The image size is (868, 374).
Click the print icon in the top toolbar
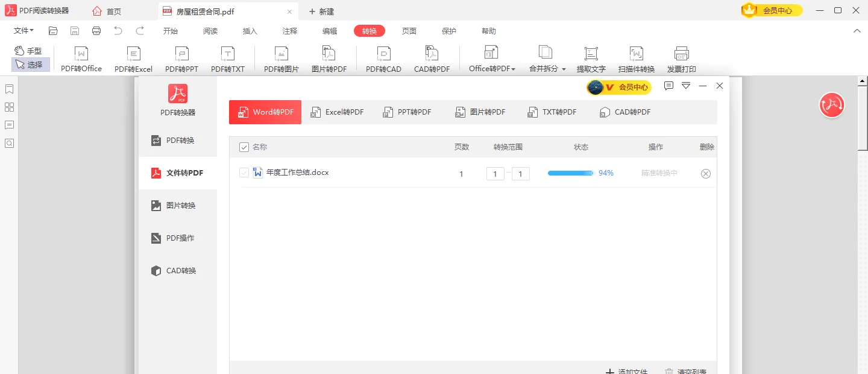[x=96, y=31]
